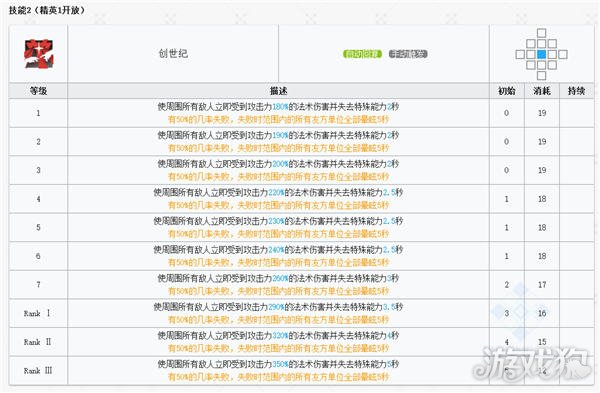Click the 初始 value 1 in level 4 row
Image resolution: width=600 pixels, height=393 pixels.
[506, 199]
